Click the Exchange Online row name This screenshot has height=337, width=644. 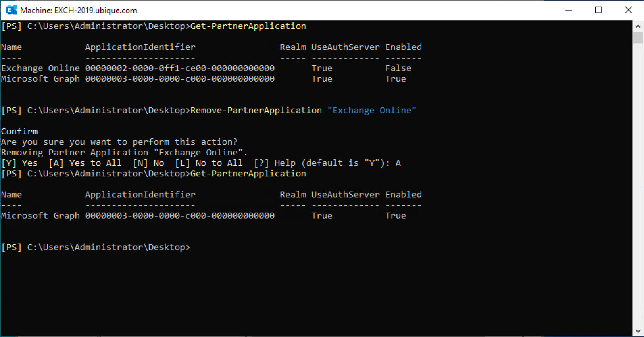(40, 68)
